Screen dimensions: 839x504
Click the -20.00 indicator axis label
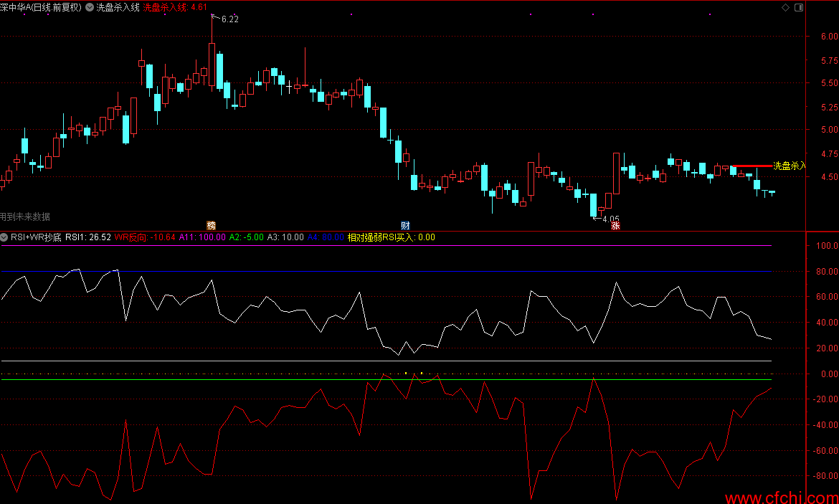[825, 399]
